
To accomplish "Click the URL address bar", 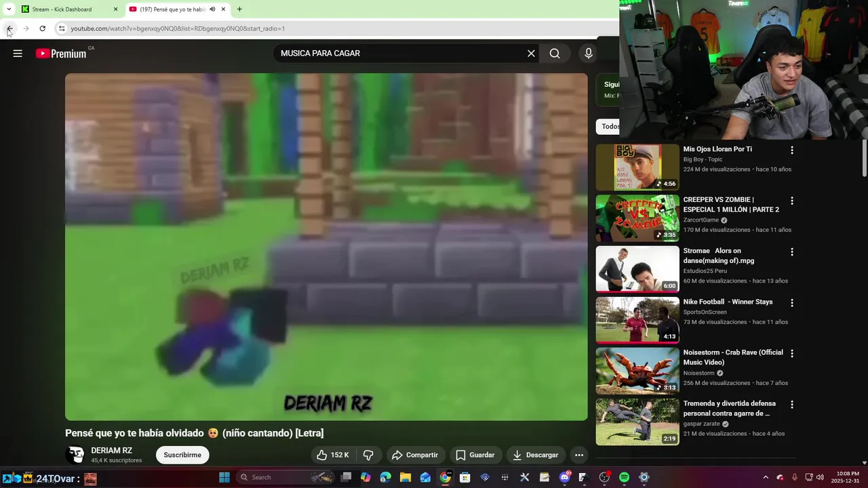I will coord(336,28).
